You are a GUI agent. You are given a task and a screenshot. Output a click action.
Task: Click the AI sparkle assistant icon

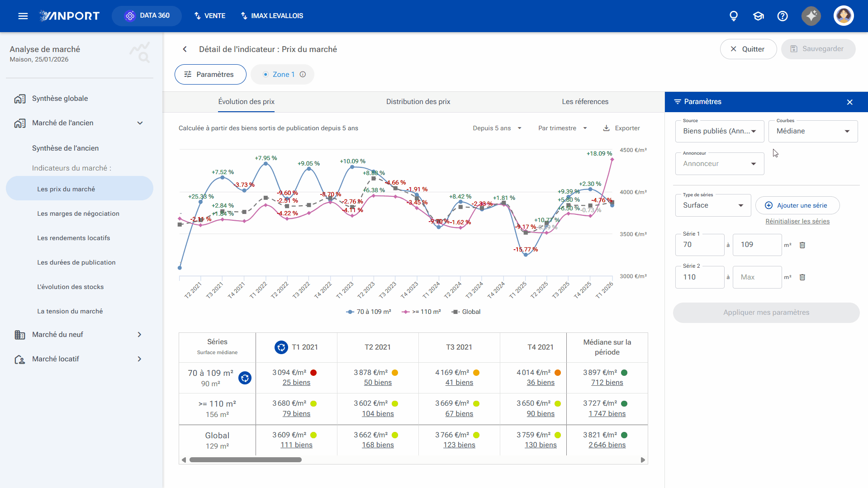pos(811,16)
